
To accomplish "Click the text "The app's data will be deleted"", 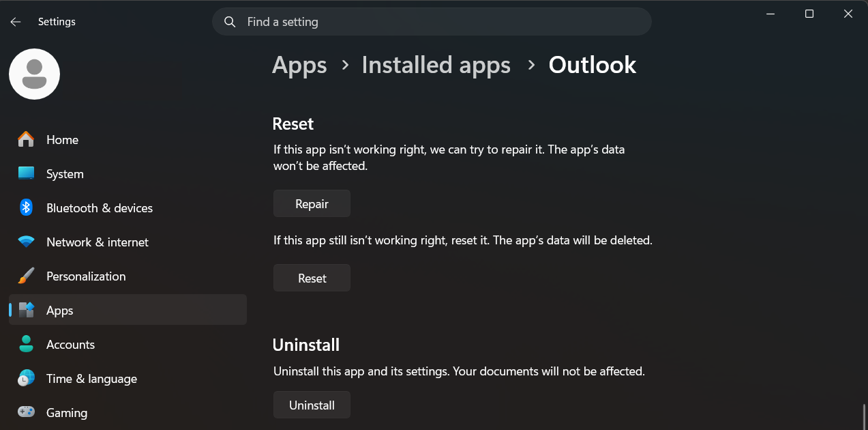I will point(573,240).
